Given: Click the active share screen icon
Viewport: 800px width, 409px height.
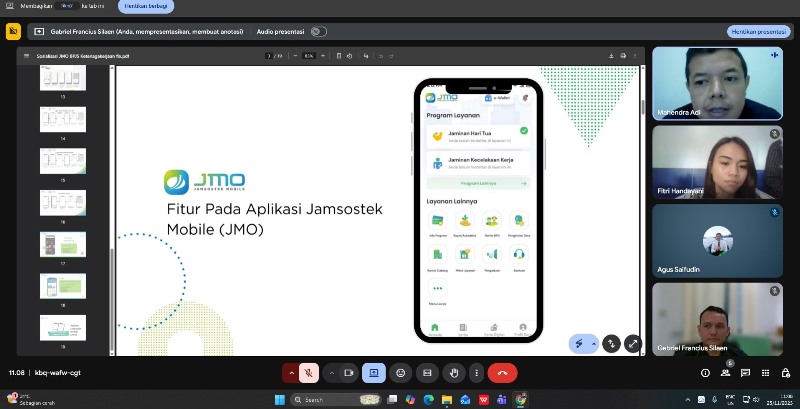Looking at the screenshot, I should 374,372.
